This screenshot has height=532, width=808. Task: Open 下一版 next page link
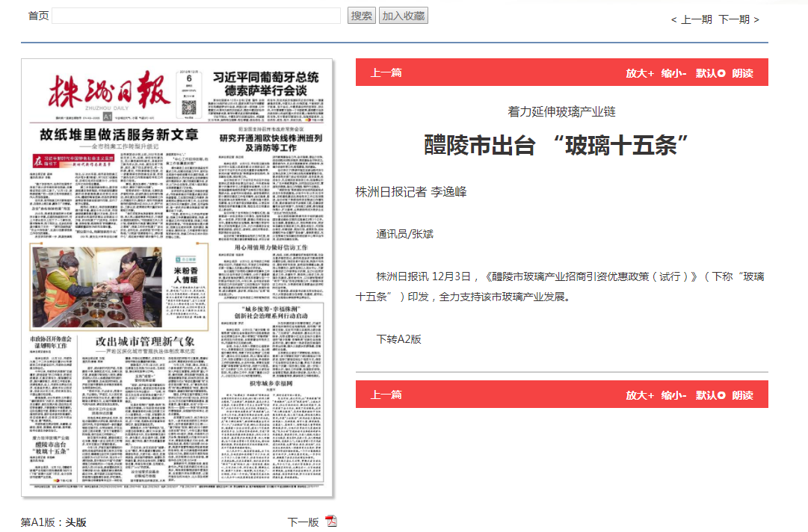point(303,522)
